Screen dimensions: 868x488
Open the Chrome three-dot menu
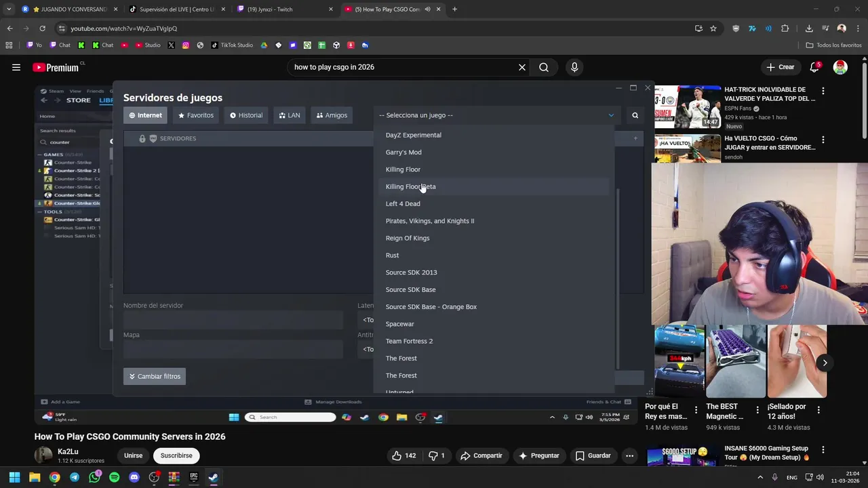click(x=859, y=28)
